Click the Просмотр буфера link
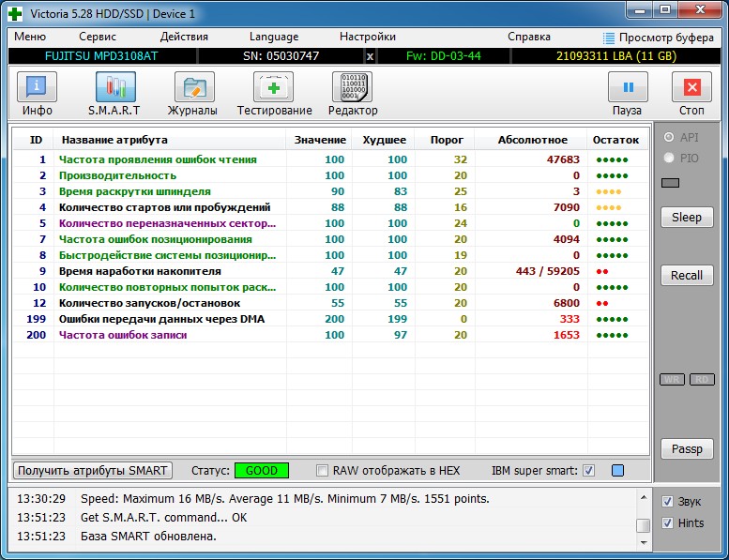The width and height of the screenshot is (729, 560). pos(666,38)
